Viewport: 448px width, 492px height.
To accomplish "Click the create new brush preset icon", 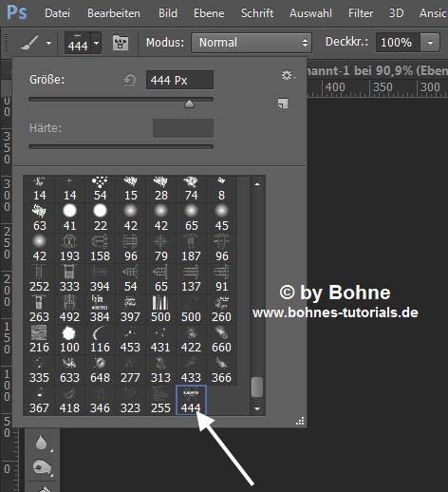I will click(283, 104).
